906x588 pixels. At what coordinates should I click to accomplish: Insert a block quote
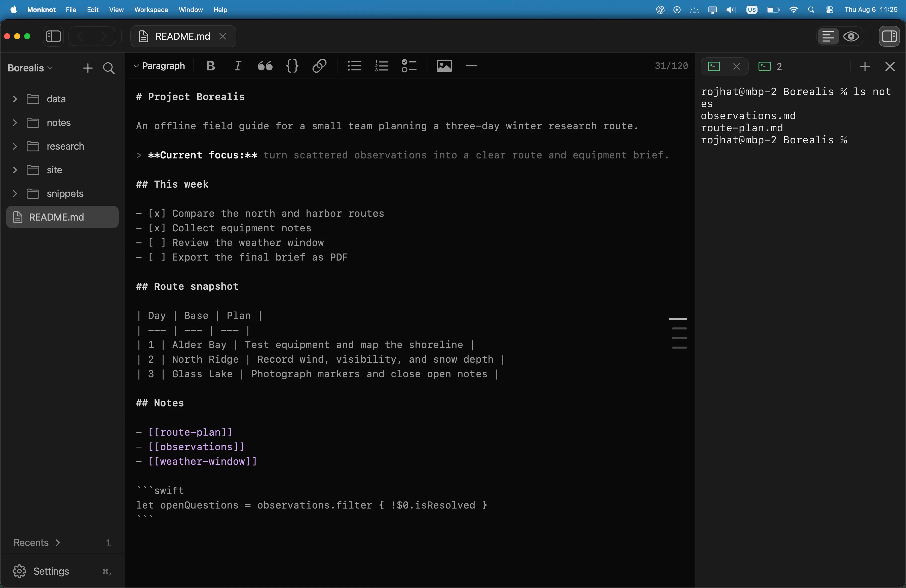[x=265, y=66]
